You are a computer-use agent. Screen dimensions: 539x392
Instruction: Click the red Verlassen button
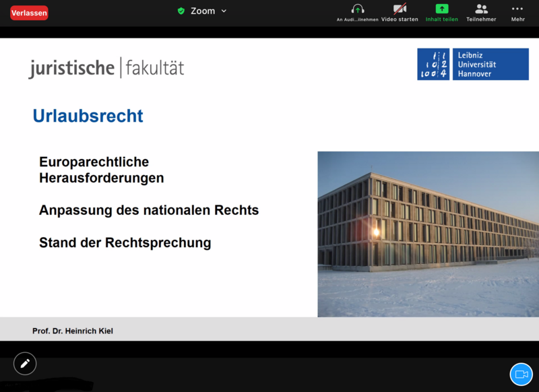click(x=29, y=13)
